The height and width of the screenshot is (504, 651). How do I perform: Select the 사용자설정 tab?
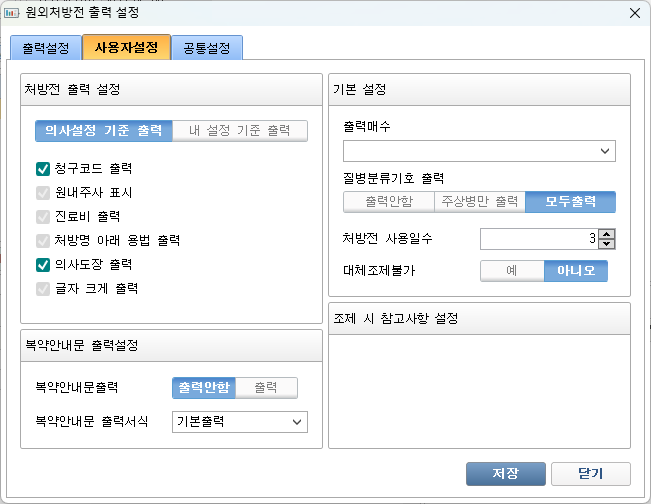[x=126, y=48]
